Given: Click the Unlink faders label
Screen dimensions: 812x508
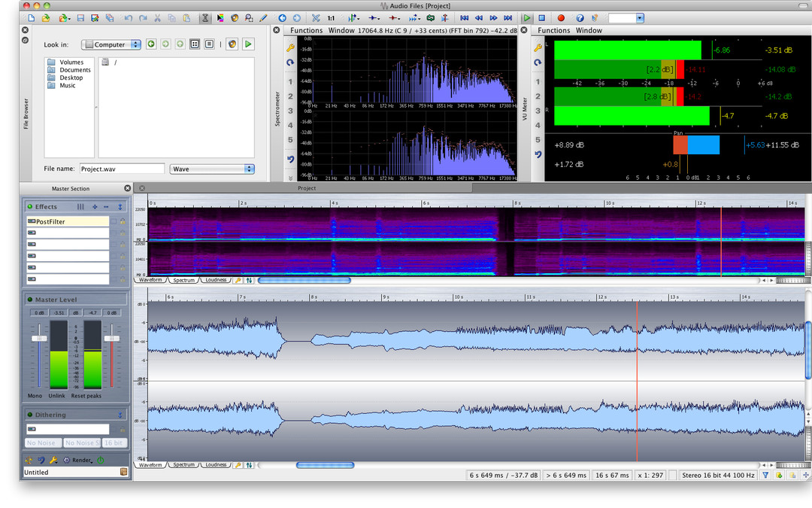Looking at the screenshot, I should tap(58, 396).
